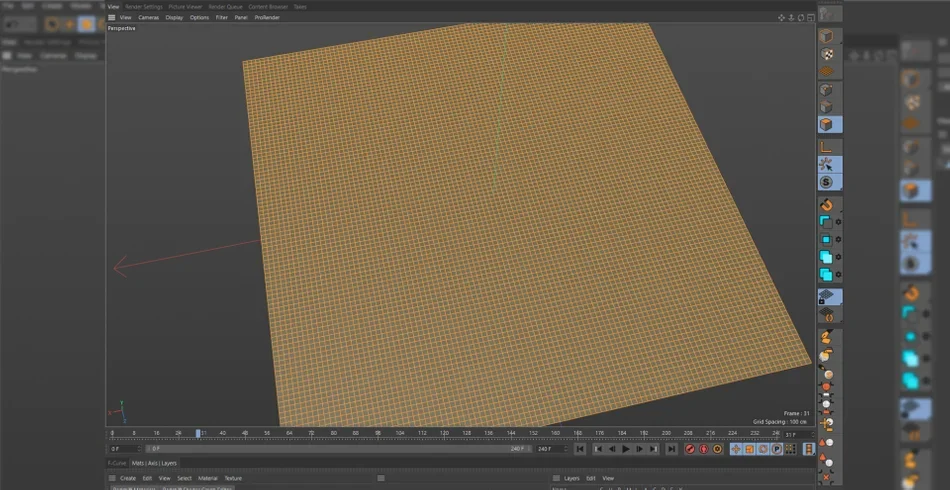The image size is (950, 490).
Task: Enable the Axis mode L-shaped icon
Action: 826,147
